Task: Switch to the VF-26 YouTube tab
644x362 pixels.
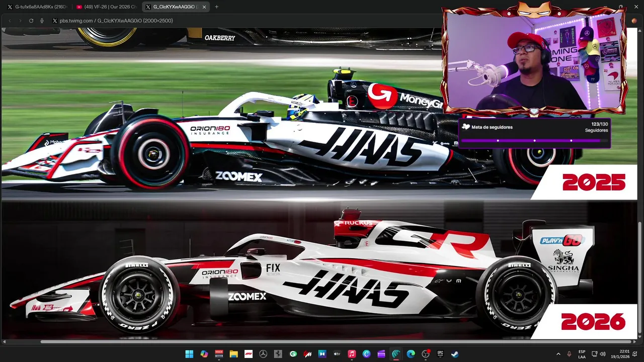Action: tap(106, 7)
